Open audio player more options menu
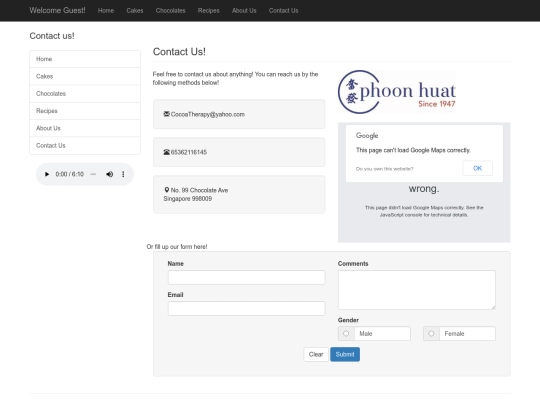Screen dimensions: 540x405 tap(123, 174)
